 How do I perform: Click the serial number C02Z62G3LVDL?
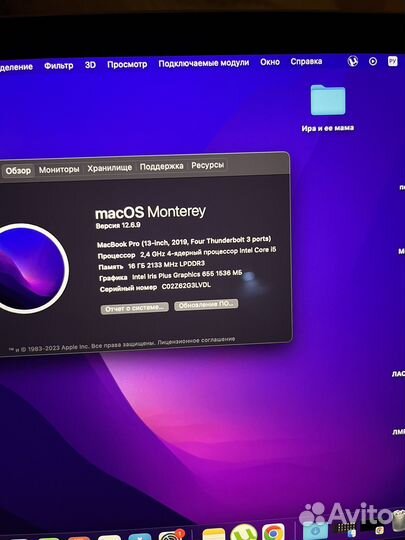[186, 286]
